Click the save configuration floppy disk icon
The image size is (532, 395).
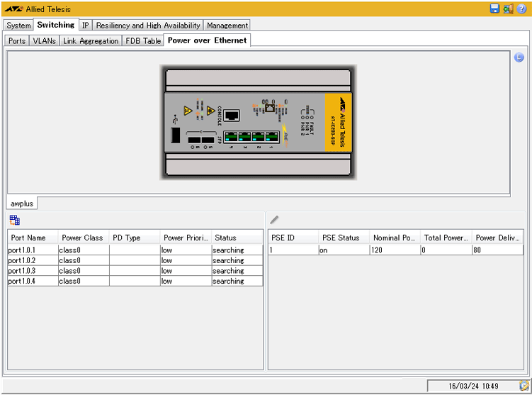click(494, 9)
